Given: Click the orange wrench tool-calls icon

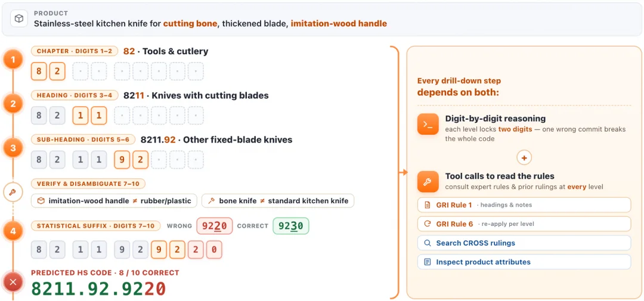Looking at the screenshot, I should click(x=428, y=182).
